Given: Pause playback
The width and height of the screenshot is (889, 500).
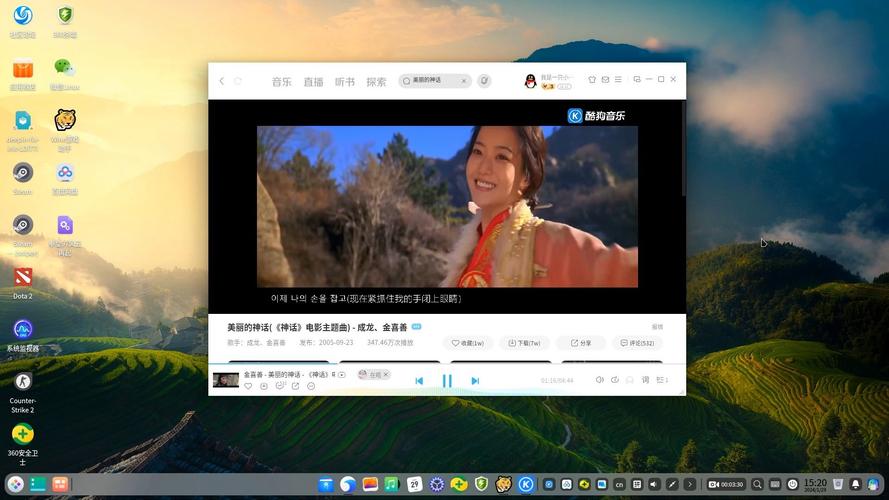Looking at the screenshot, I should click(x=447, y=381).
